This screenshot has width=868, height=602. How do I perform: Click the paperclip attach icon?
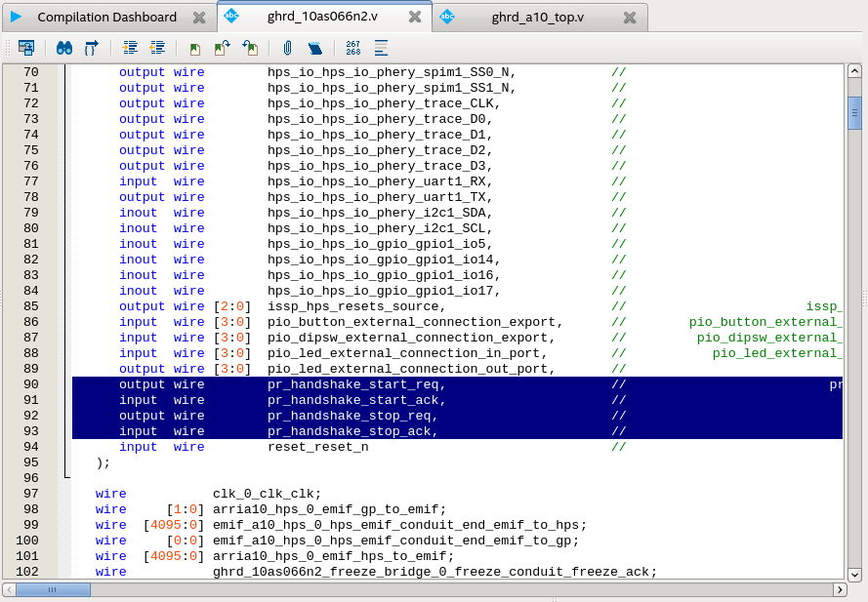pyautogui.click(x=287, y=47)
